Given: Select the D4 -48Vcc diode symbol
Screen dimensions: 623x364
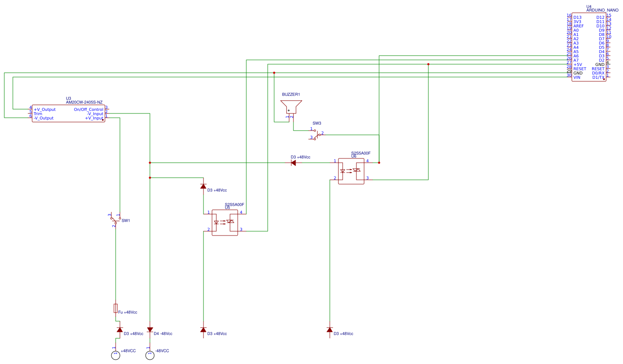Looking at the screenshot, I should pos(150,330).
